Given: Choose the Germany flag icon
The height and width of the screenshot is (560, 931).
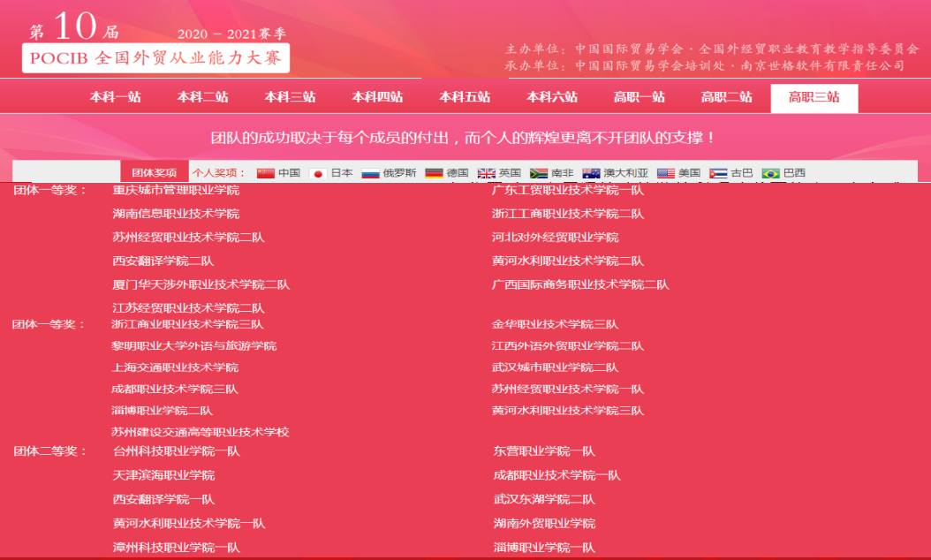Looking at the screenshot, I should [x=434, y=173].
